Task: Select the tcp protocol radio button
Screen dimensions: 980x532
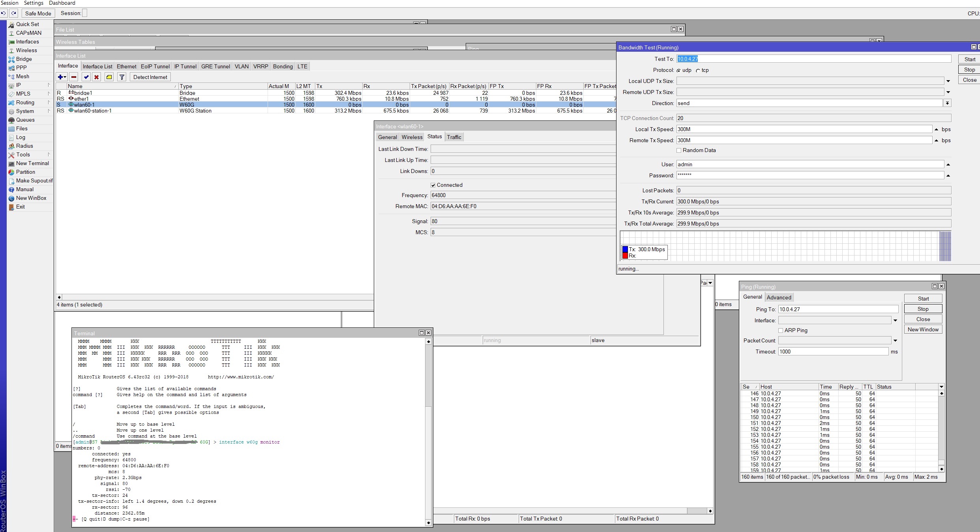Action: pos(698,71)
